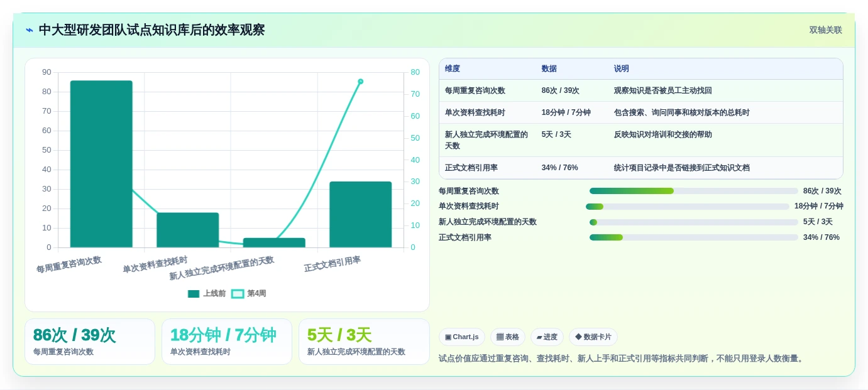Click table cell 新人独立完成环境配置的天数
The height and width of the screenshot is (390, 868).
coord(486,140)
